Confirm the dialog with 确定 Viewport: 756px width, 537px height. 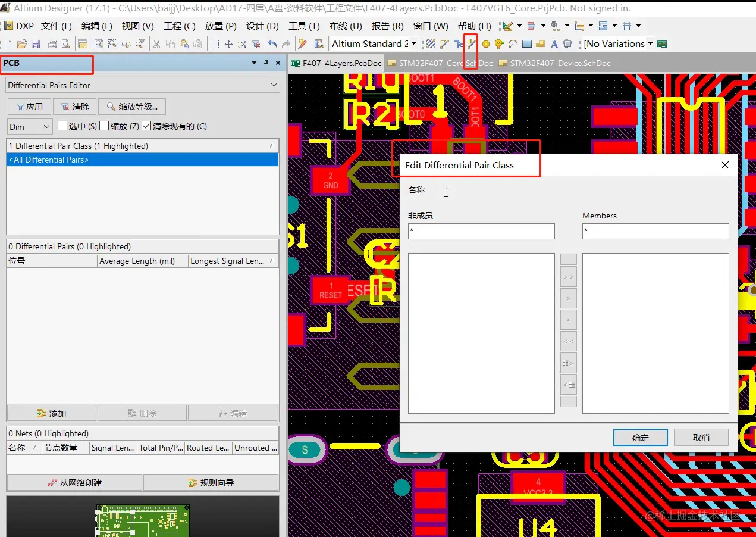tap(641, 438)
